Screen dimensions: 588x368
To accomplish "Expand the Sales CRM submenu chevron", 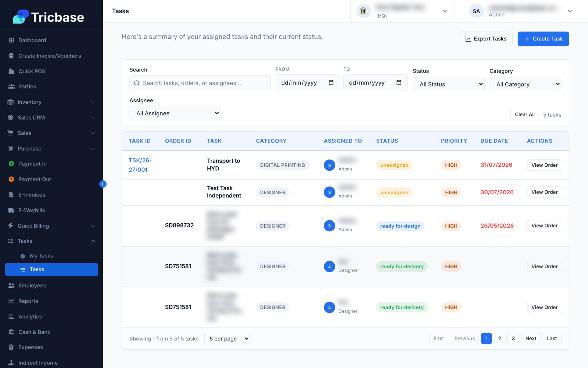I will tap(93, 118).
